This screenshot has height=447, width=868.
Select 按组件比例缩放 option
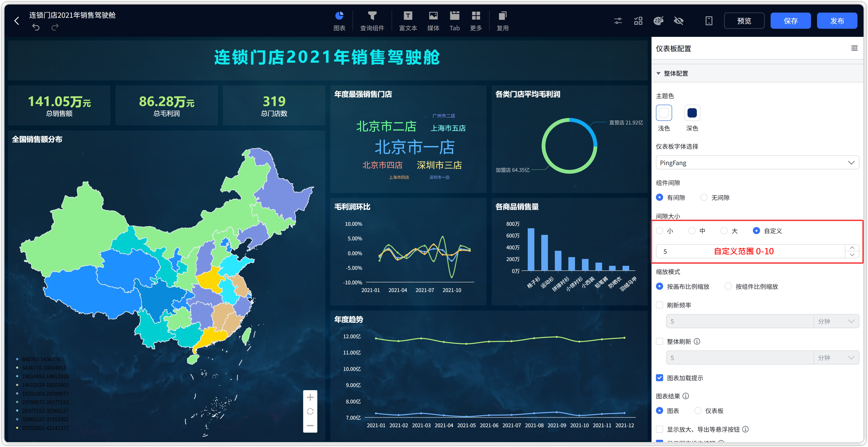click(x=728, y=286)
